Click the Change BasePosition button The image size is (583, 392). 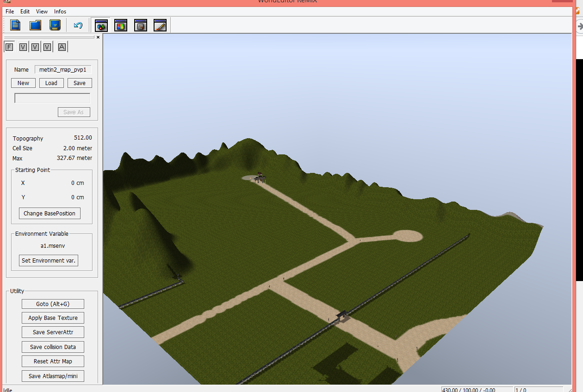(x=50, y=213)
